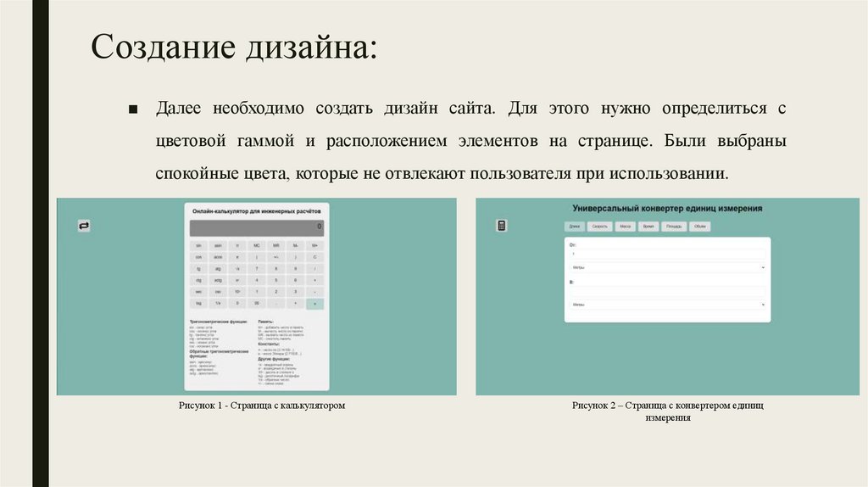Select the Площадь tab
Viewport: 868px width, 487px height.
coord(674,227)
